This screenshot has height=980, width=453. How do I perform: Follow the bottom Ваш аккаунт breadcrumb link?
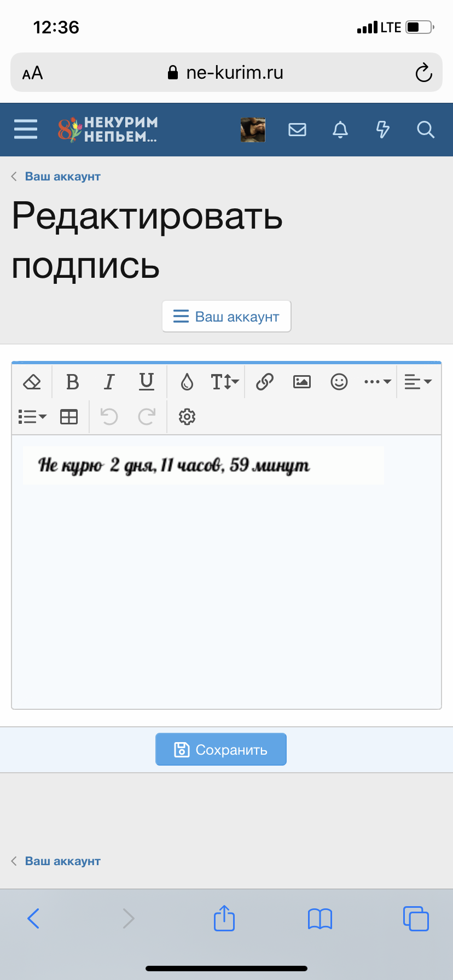62,861
